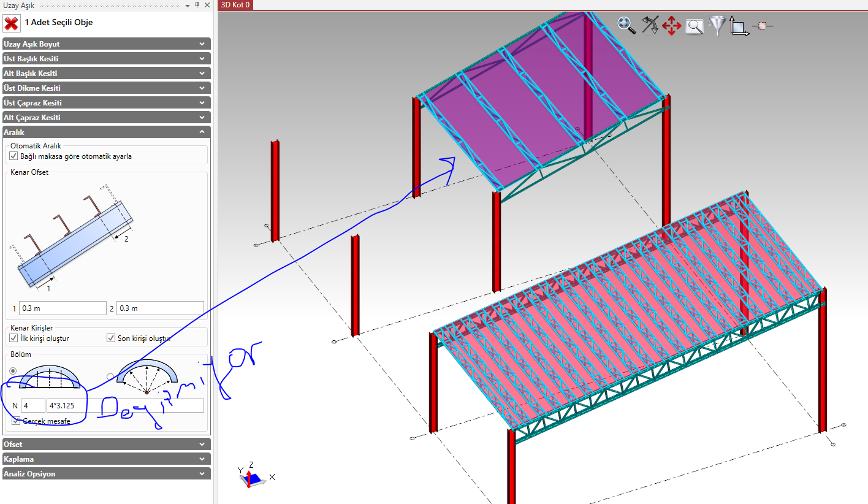Toggle 'Bağlı makasa göre otomatik ayarla' checkbox

pos(14,156)
